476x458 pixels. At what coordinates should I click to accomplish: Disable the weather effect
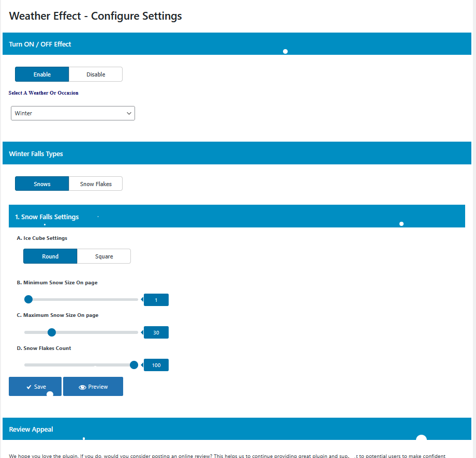pos(96,74)
